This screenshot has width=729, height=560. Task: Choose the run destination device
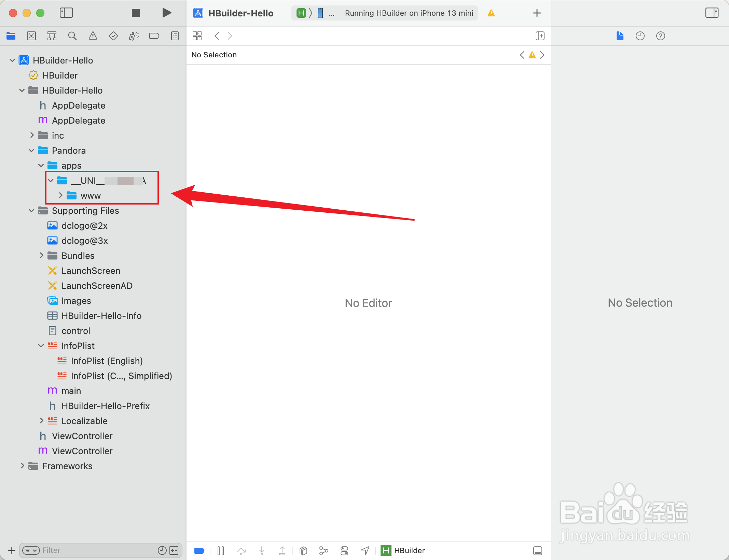[320, 13]
